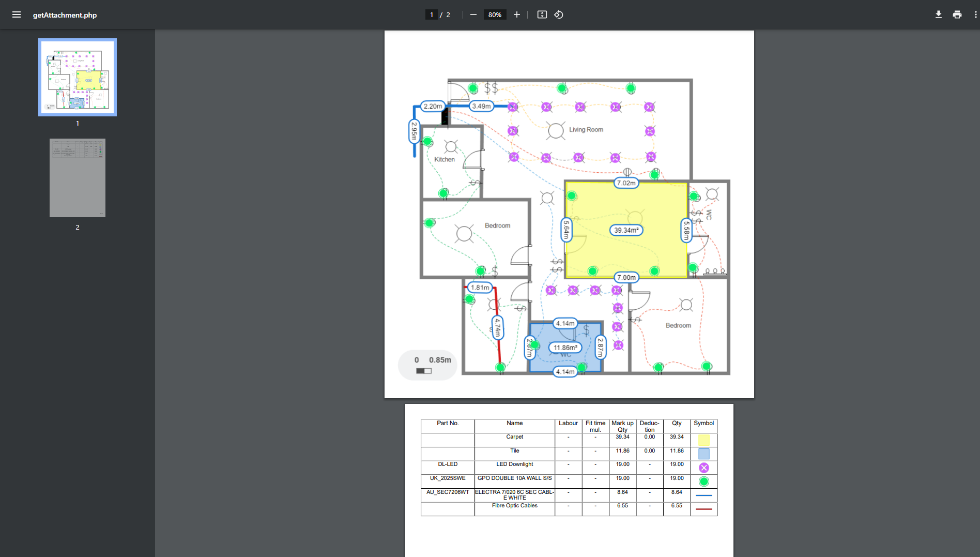Viewport: 980px width, 557px height.
Task: Select the page 1 thumbnail
Action: [78, 77]
